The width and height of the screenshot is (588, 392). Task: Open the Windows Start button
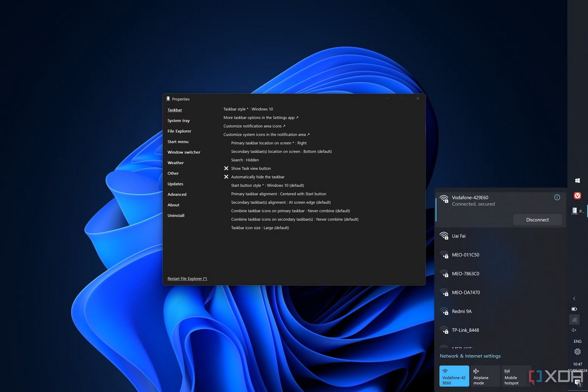click(577, 180)
